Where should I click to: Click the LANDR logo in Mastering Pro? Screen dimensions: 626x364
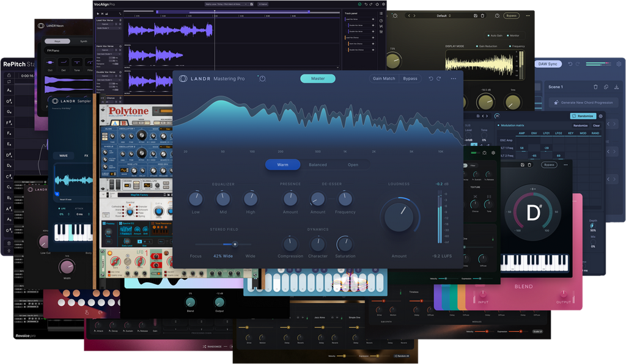183,79
